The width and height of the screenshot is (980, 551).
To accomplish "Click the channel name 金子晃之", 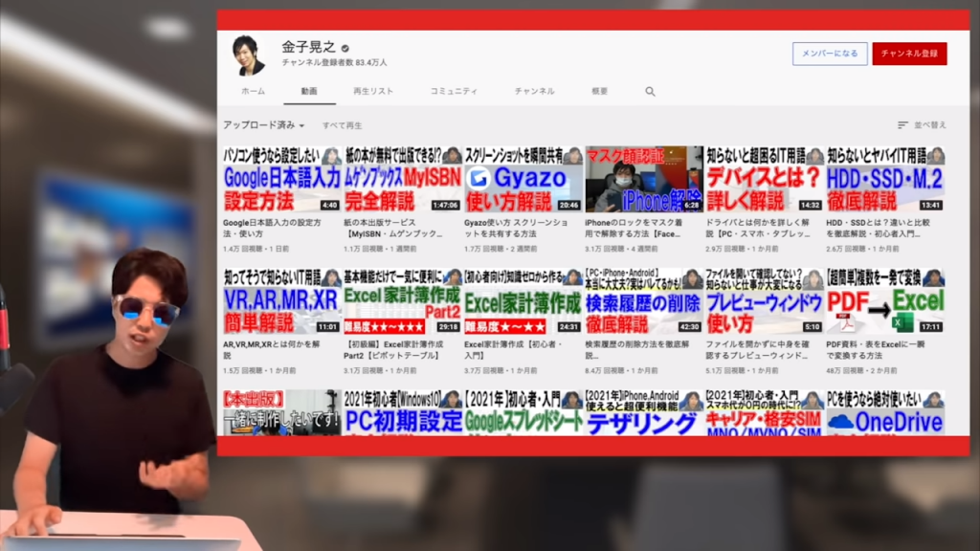I will tap(309, 47).
